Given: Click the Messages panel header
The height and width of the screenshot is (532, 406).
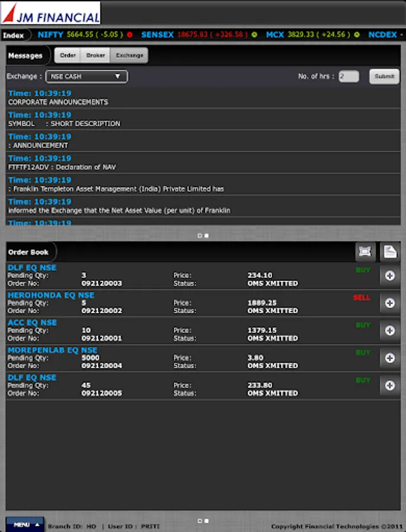Looking at the screenshot, I should click(25, 56).
